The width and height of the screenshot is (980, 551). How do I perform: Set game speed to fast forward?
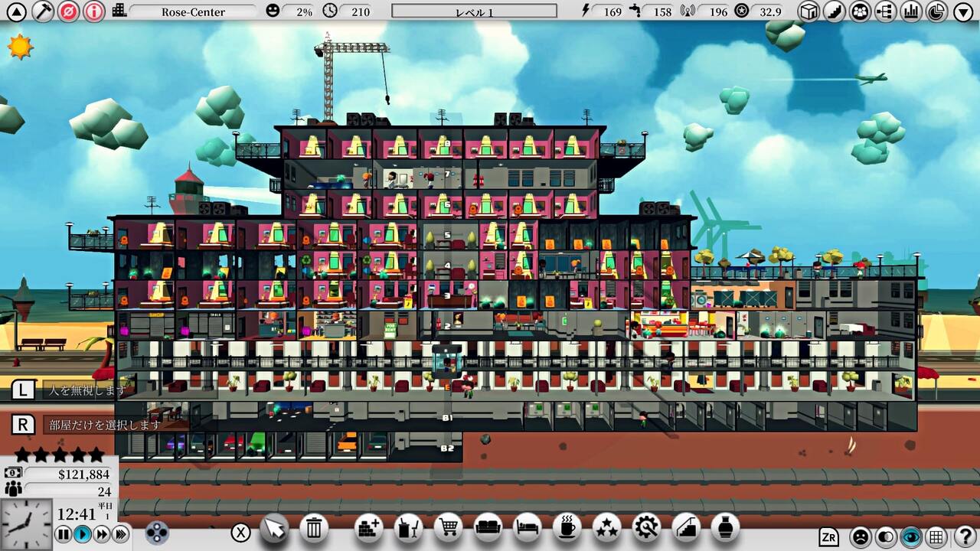point(102,534)
